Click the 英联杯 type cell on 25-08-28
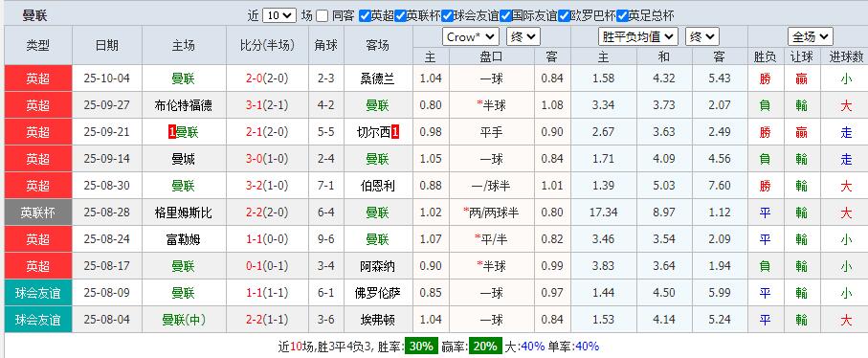 [x=38, y=213]
